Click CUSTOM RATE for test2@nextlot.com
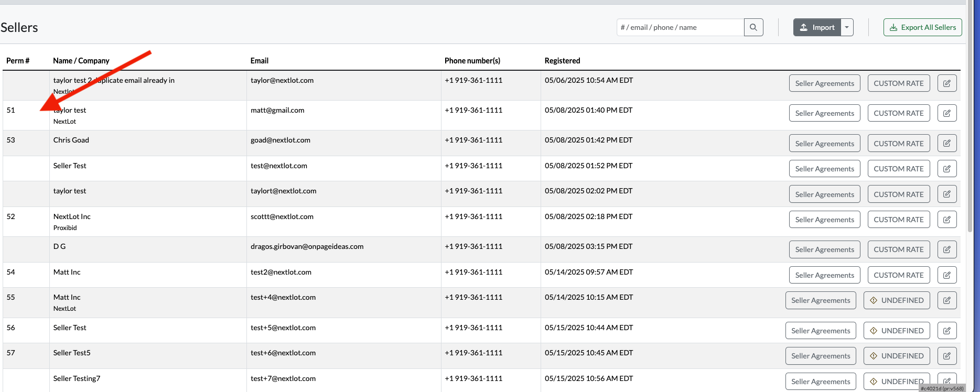Image resolution: width=980 pixels, height=392 pixels. [x=899, y=275]
